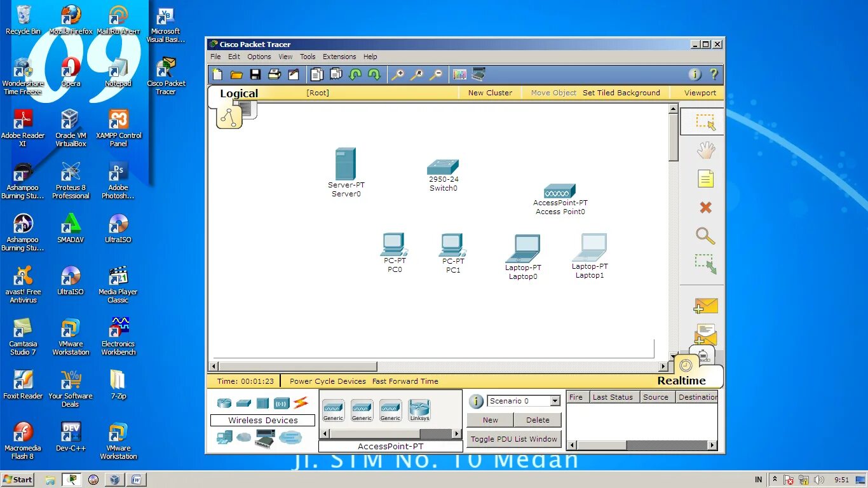The image size is (868, 488).
Task: Click the Add Complex PDU envelope
Action: [x=705, y=334]
